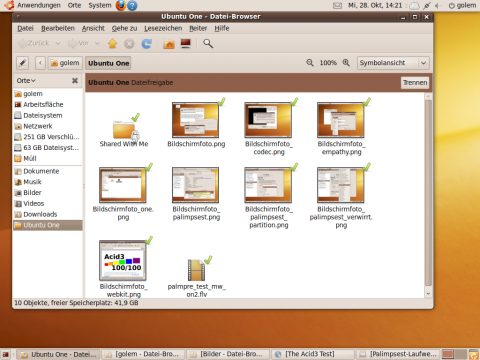Expand the Orte sidebar chooser dropdown
The width and height of the screenshot is (480, 360).
pyautogui.click(x=26, y=81)
